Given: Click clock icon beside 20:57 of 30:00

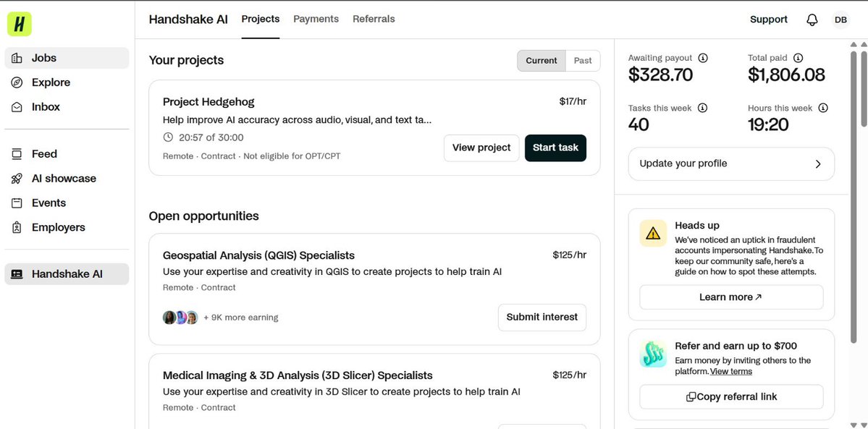Looking at the screenshot, I should point(168,137).
